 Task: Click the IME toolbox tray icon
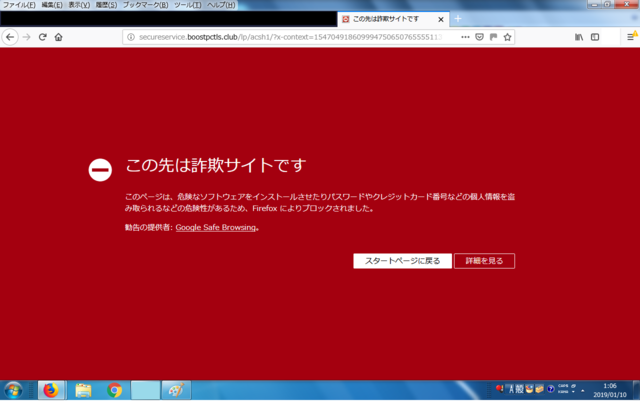click(x=539, y=389)
